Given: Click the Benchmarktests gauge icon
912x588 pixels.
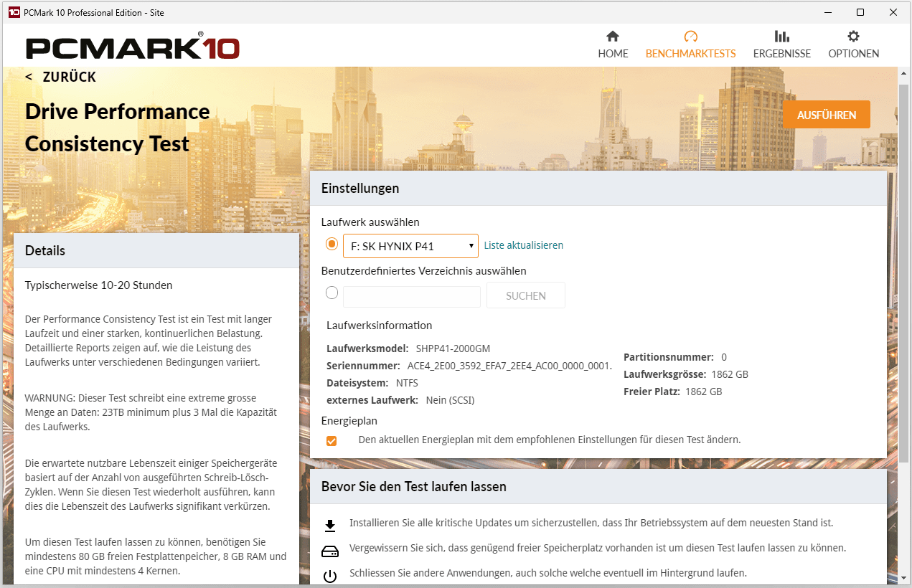Looking at the screenshot, I should (690, 37).
